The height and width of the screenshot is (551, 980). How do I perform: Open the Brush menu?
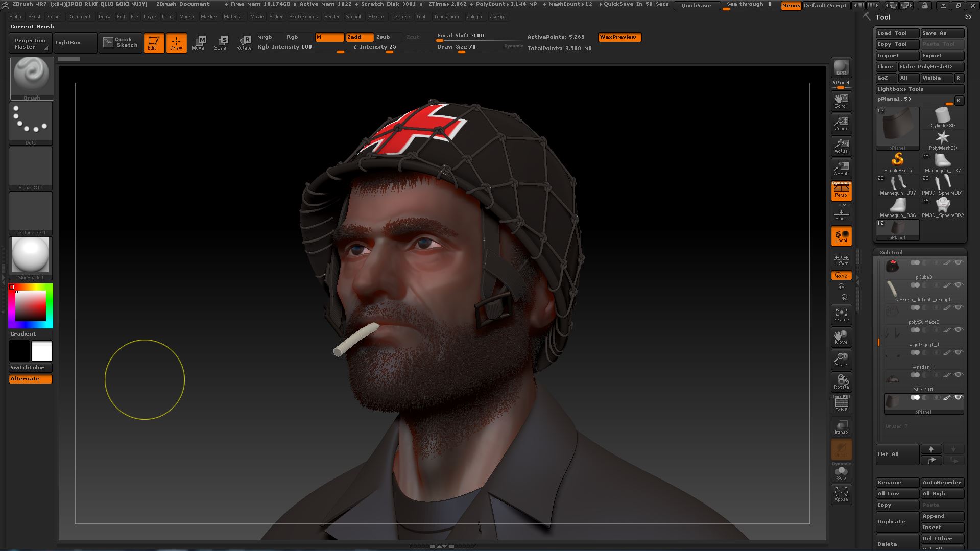(35, 17)
